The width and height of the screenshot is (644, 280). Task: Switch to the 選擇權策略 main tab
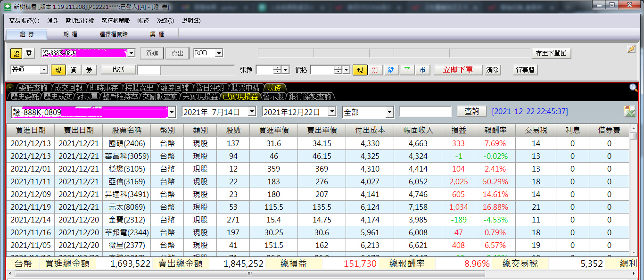pos(114,34)
